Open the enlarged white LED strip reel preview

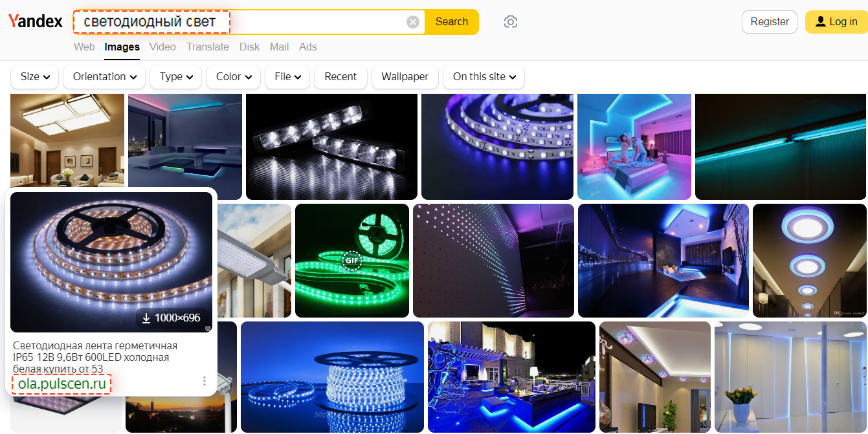[x=111, y=262]
